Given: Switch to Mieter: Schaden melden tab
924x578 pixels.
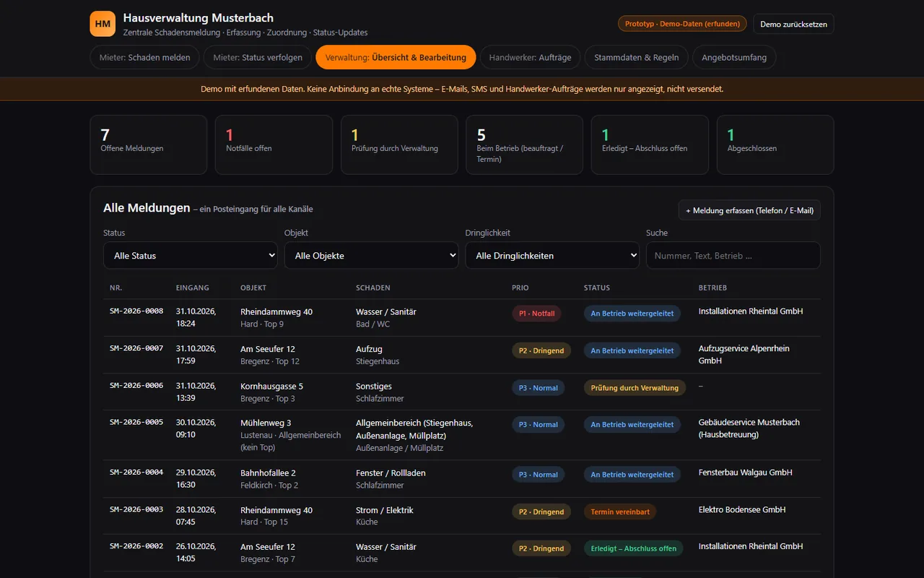Looking at the screenshot, I should tap(144, 58).
